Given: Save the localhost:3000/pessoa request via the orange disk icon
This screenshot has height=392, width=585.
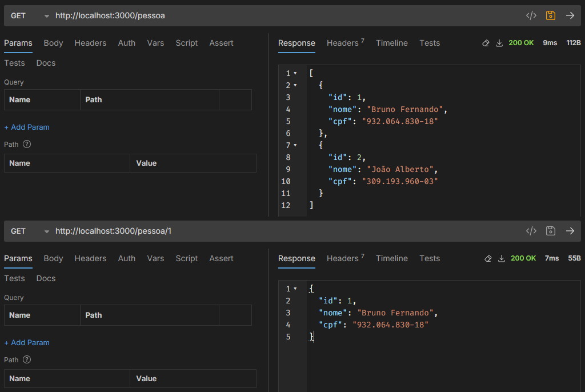Looking at the screenshot, I should pos(551,15).
